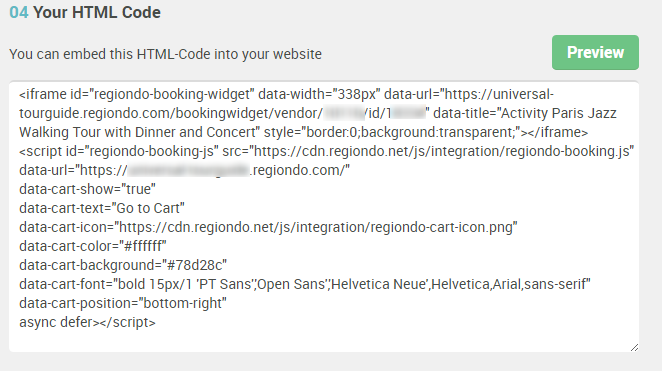Click the data-cart-font line of the code
Image resolution: width=662 pixels, height=371 pixels.
coord(305,284)
